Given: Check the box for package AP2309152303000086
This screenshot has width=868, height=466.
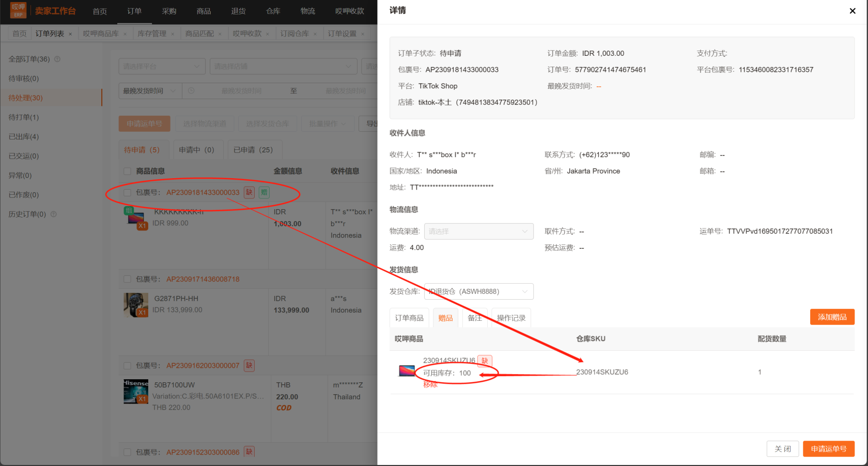Looking at the screenshot, I should [x=127, y=452].
